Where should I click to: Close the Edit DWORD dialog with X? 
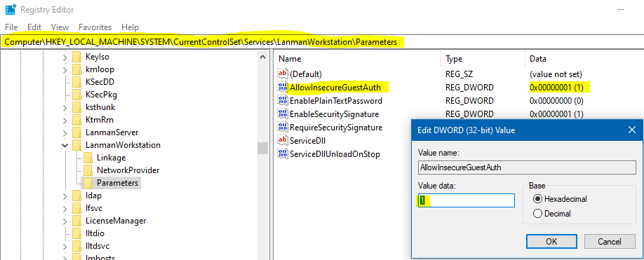point(631,130)
